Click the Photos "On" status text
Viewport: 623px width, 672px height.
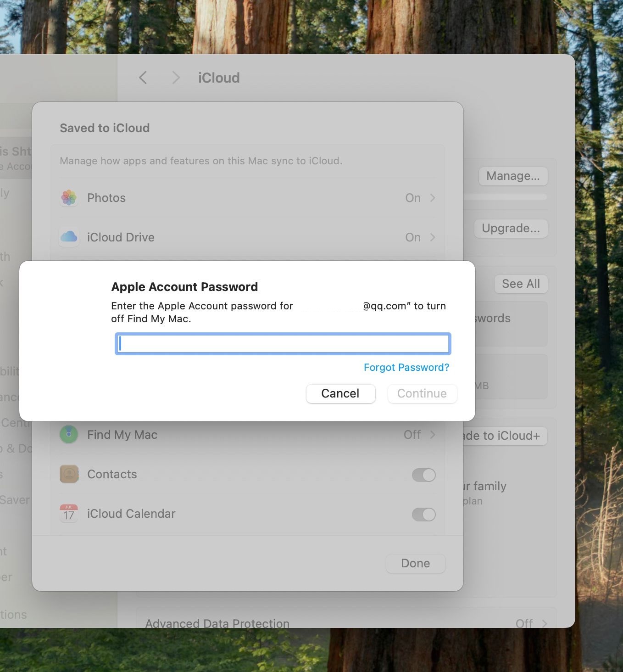tap(413, 198)
